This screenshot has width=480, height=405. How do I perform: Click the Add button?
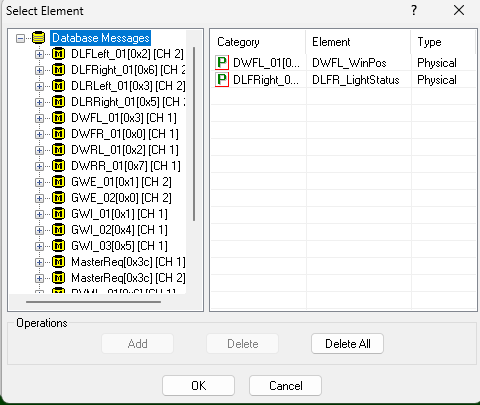(x=137, y=344)
